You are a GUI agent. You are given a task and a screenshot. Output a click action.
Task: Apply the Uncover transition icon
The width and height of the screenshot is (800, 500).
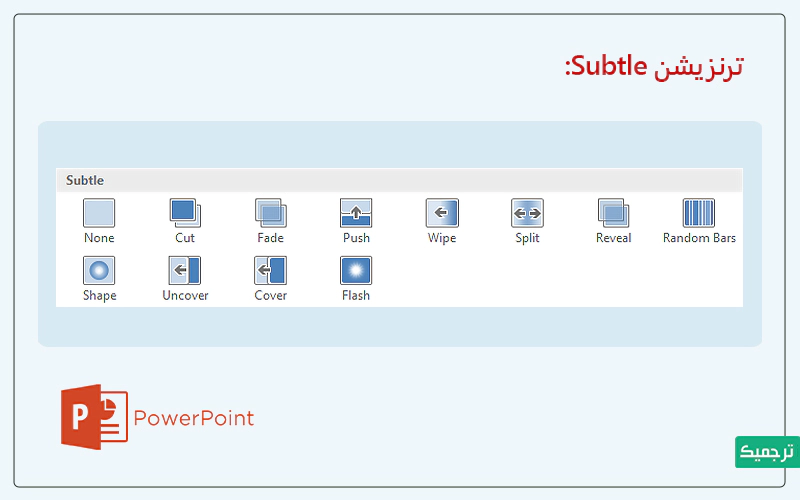[x=185, y=270]
